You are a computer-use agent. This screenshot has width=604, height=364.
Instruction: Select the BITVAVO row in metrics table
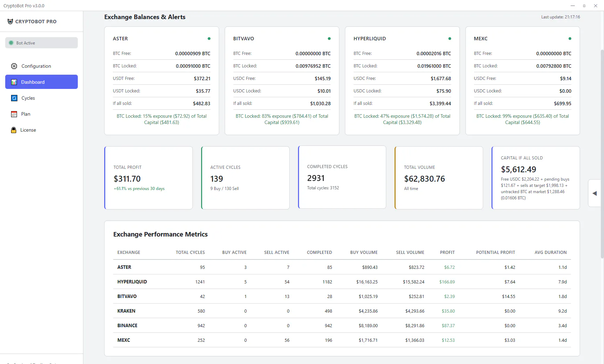(342, 296)
